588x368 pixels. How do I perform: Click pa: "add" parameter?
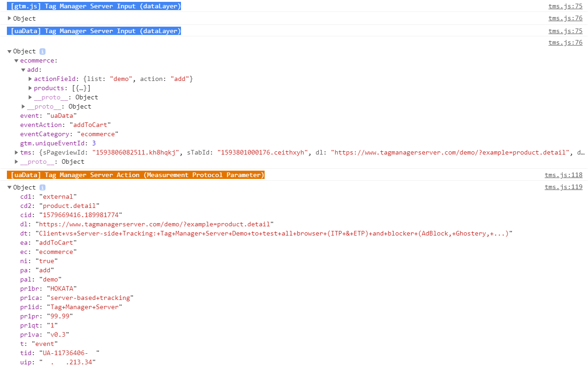[x=37, y=270]
